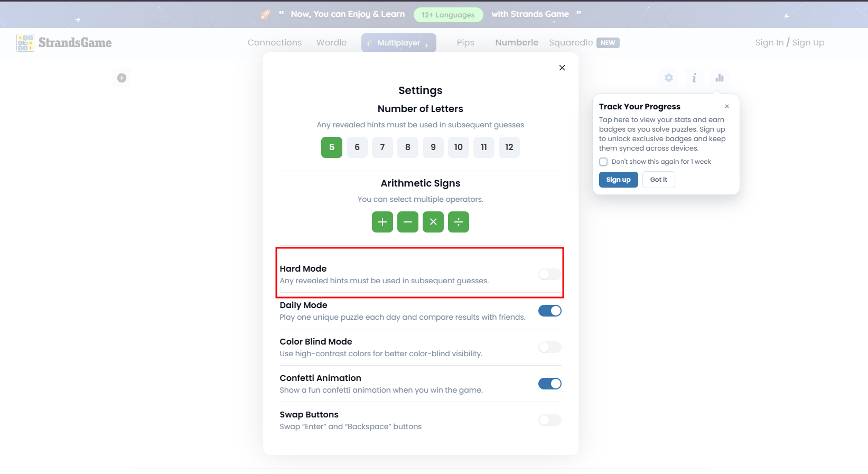Select 6 letters option

pyautogui.click(x=357, y=147)
